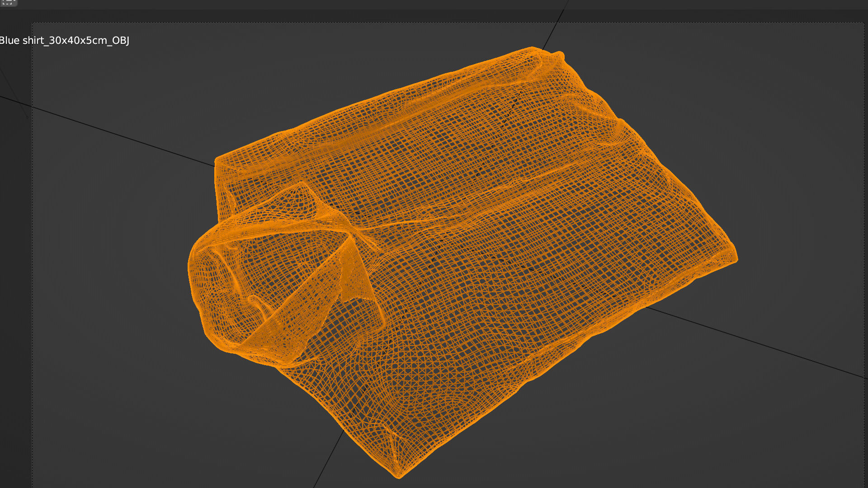Viewport: 868px width, 488px height.
Task: Click the dashed camera frame's top-left corner
Action: [33, 23]
